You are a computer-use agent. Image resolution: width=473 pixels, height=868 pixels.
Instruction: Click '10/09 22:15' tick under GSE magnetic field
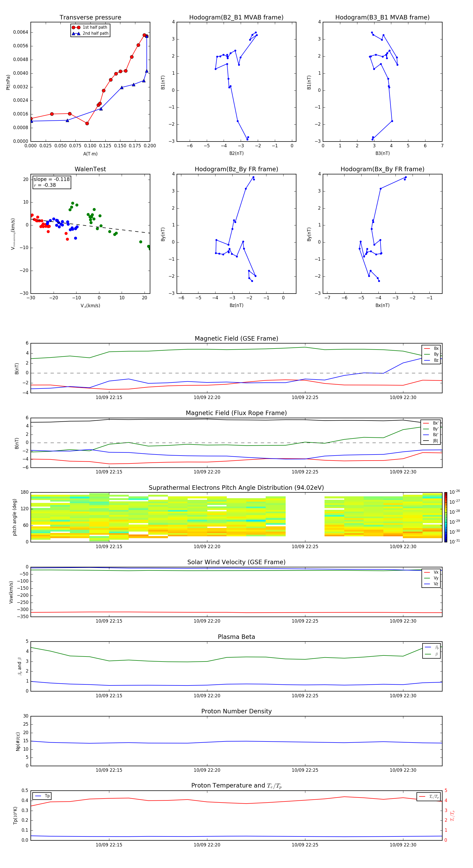(109, 398)
